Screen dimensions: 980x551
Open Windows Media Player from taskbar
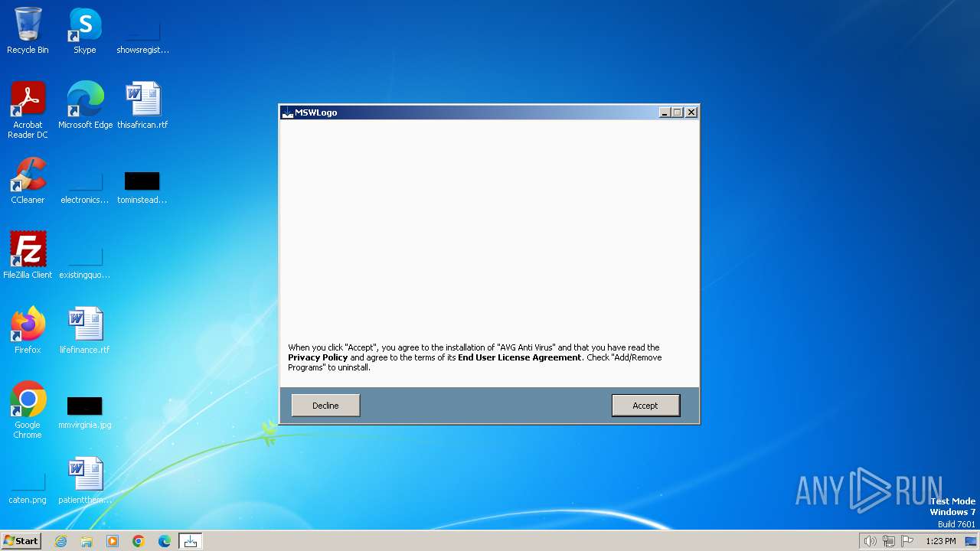click(113, 541)
